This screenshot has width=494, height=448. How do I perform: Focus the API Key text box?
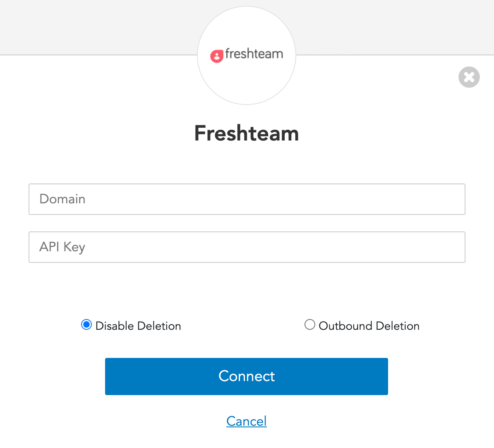click(247, 247)
